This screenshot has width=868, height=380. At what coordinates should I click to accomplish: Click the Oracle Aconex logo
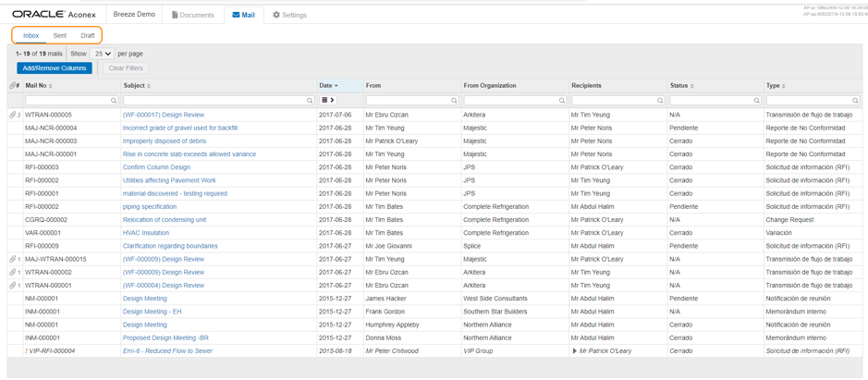55,15
